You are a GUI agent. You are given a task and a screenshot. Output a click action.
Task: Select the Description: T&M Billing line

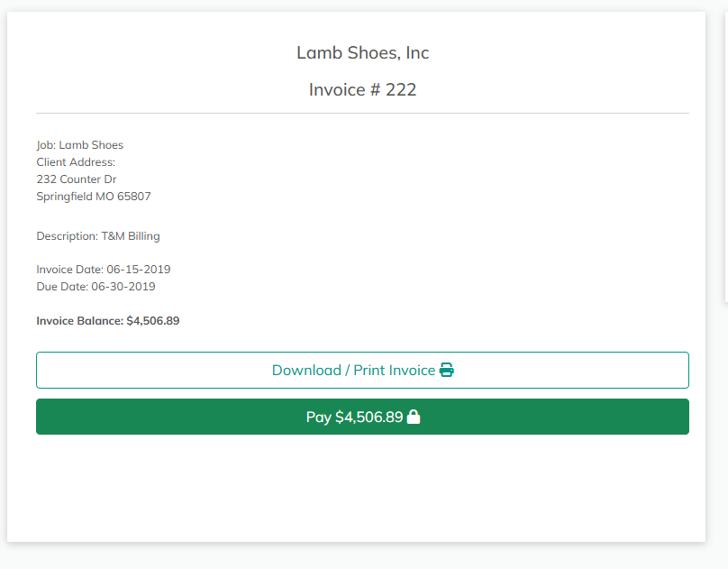pyautogui.click(x=97, y=236)
